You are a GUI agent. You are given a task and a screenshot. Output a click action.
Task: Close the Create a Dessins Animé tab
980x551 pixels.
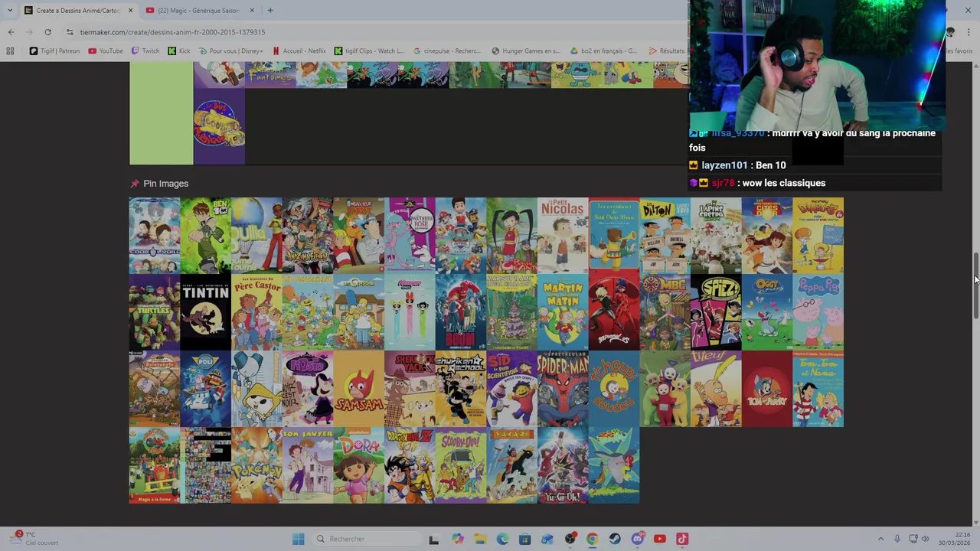coord(130,10)
